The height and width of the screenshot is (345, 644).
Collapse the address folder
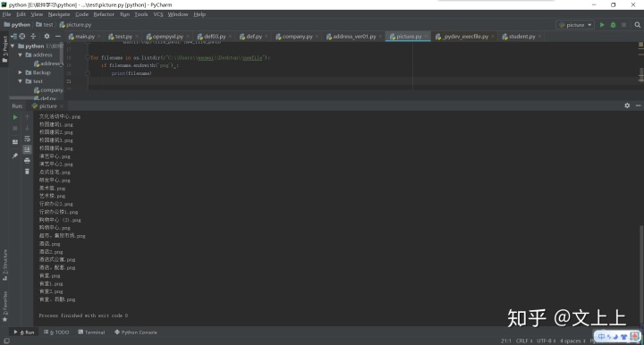pyautogui.click(x=20, y=55)
